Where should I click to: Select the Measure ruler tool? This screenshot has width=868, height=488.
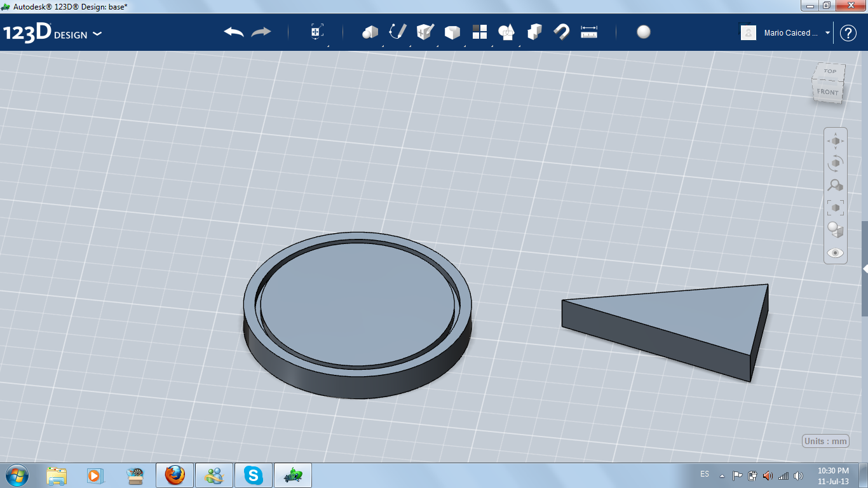[x=589, y=32]
